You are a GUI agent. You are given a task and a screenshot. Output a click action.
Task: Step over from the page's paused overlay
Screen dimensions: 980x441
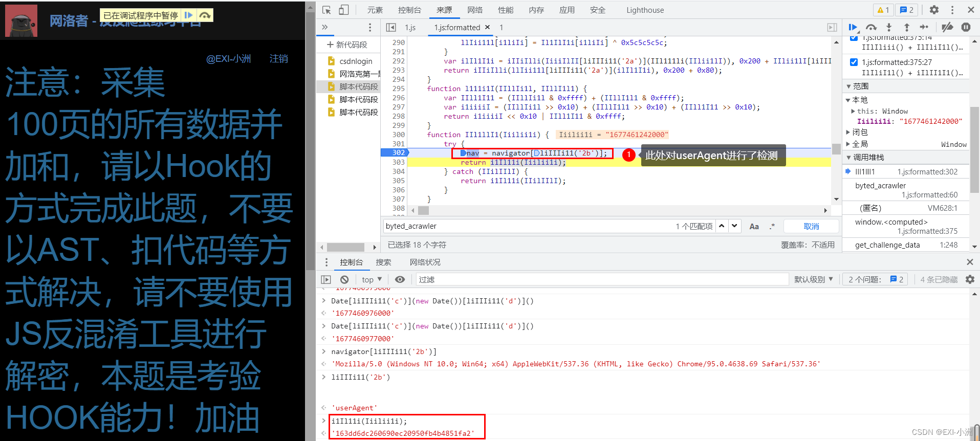click(205, 15)
